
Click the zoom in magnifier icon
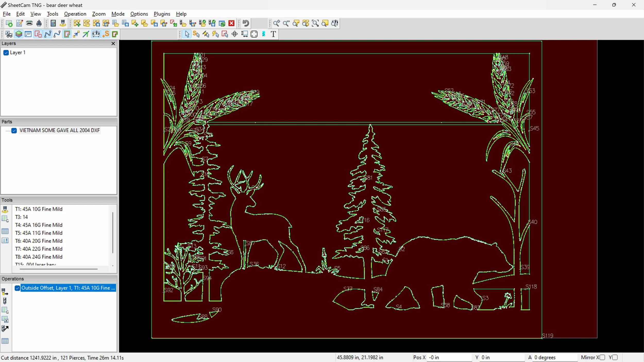pyautogui.click(x=276, y=23)
